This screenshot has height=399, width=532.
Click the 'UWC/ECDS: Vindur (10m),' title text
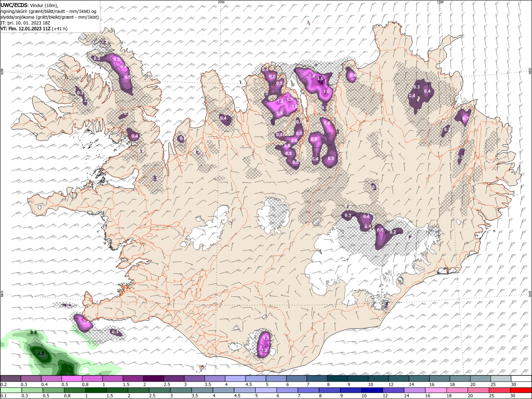(x=30, y=5)
